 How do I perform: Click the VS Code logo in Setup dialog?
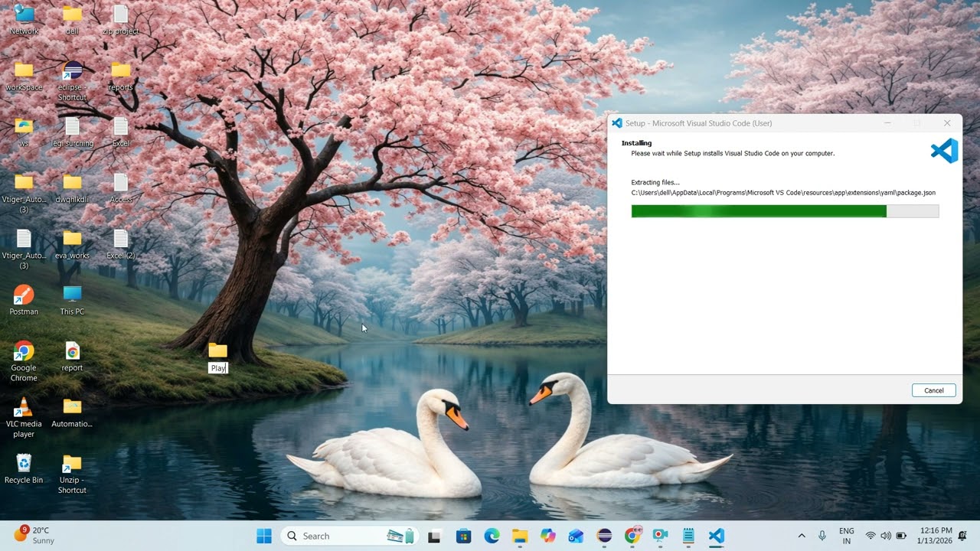coord(944,151)
